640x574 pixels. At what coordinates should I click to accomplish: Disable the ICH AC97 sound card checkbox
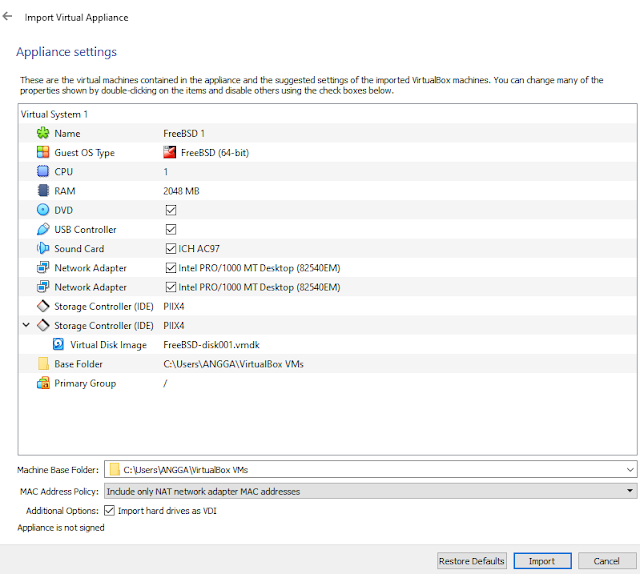coord(171,248)
